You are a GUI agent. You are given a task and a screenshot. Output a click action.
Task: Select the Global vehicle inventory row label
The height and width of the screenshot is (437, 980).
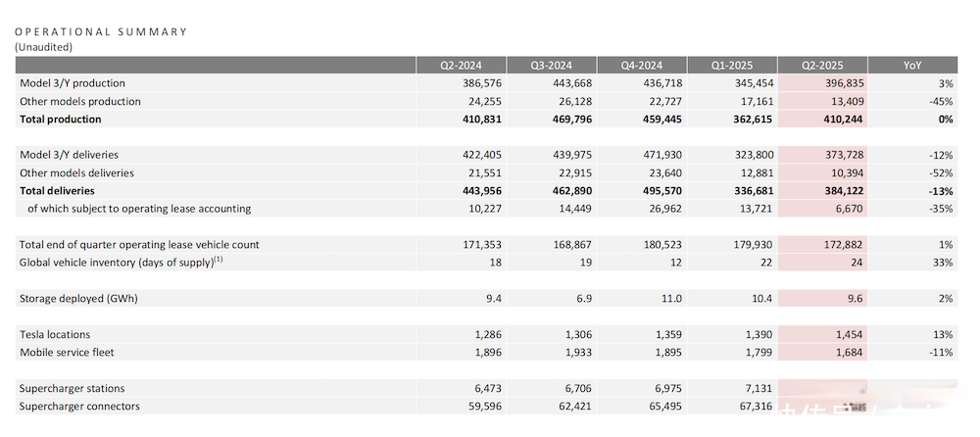pyautogui.click(x=122, y=263)
